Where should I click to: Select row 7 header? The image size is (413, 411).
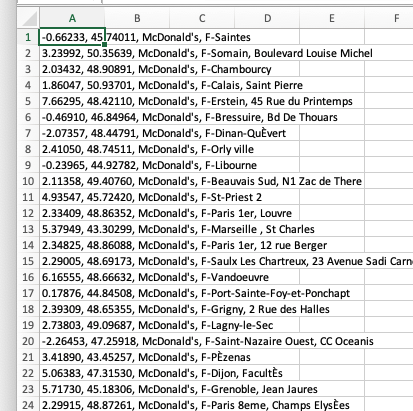pyautogui.click(x=28, y=133)
